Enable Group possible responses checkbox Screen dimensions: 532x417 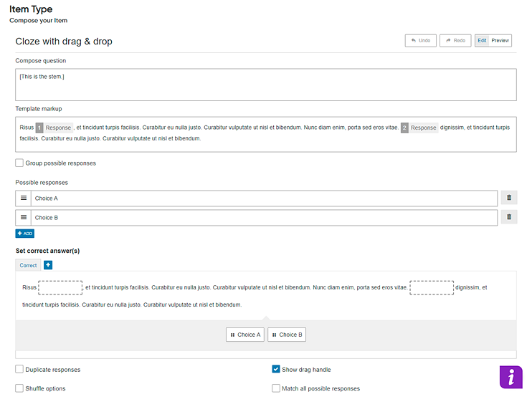click(x=19, y=163)
